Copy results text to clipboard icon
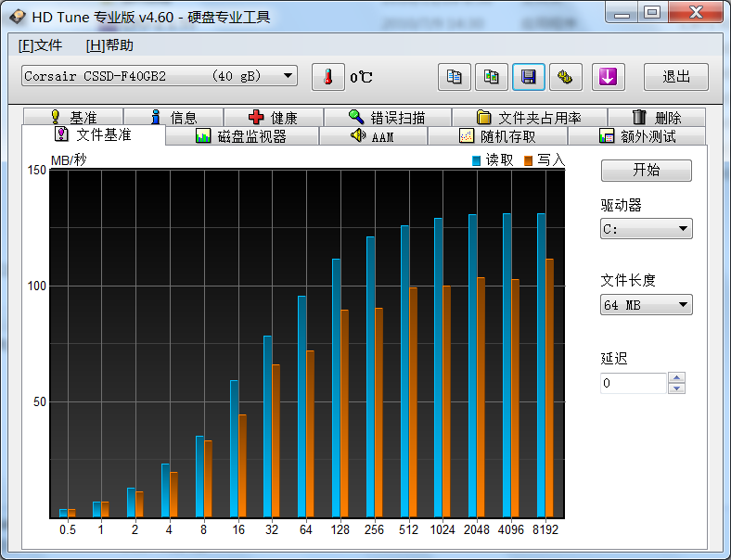This screenshot has width=731, height=560. pyautogui.click(x=455, y=77)
